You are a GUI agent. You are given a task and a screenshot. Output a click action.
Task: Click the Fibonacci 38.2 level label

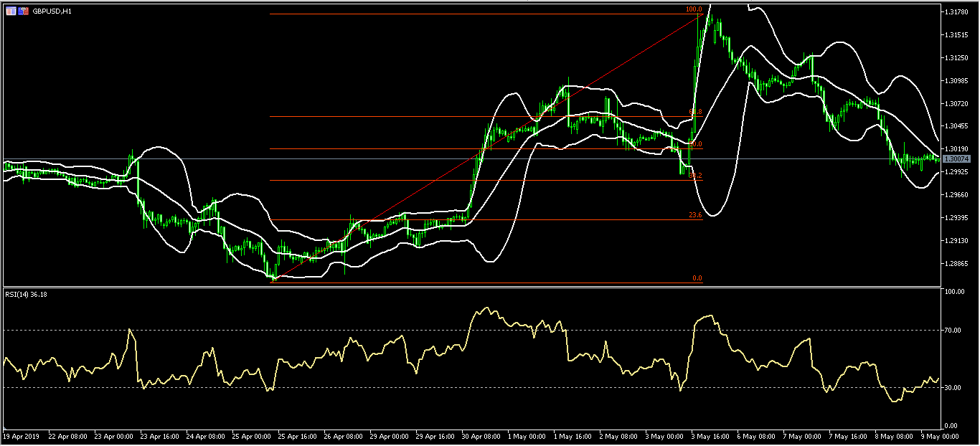(695, 176)
